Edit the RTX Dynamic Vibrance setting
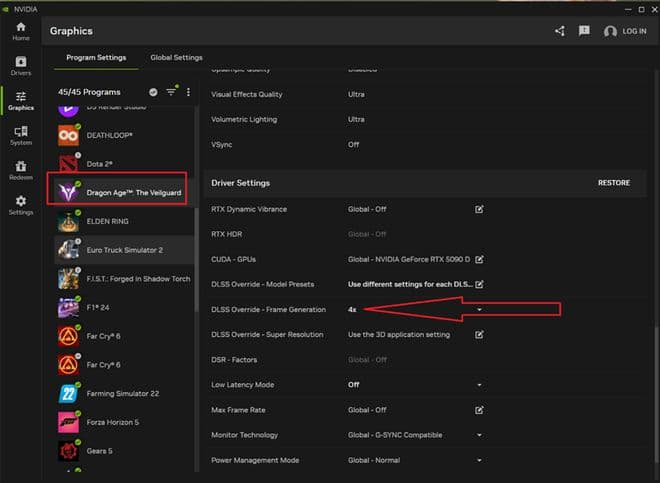 479,209
